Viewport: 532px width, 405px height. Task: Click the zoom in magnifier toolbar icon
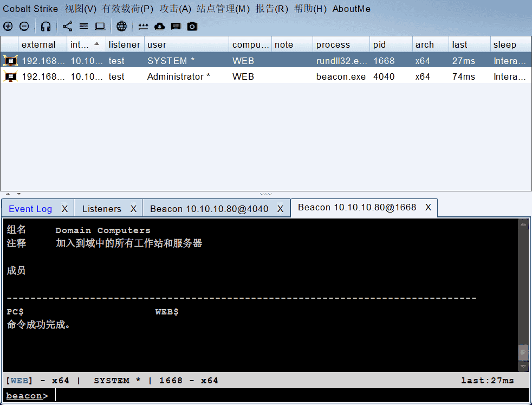coord(8,26)
